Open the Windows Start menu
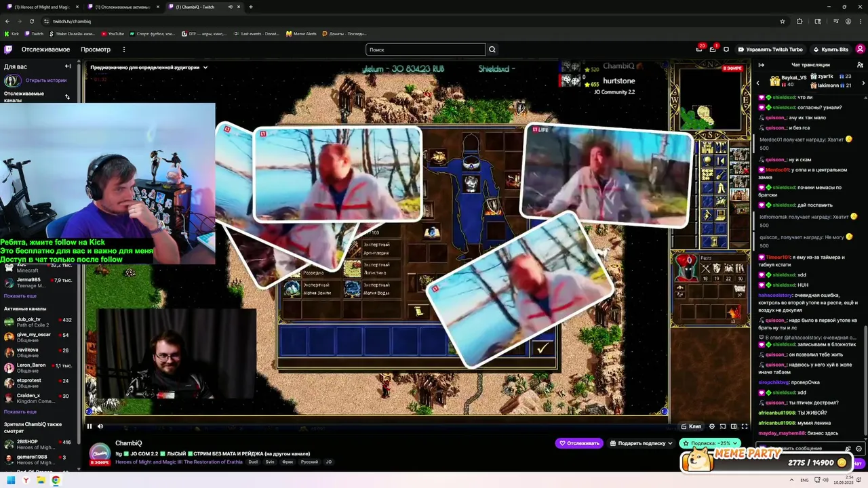This screenshot has width=868, height=488. (x=11, y=480)
